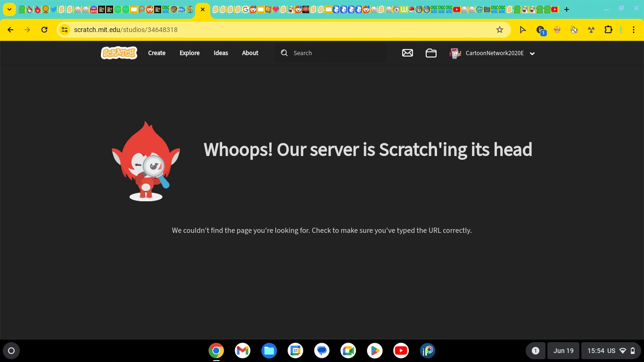The height and width of the screenshot is (362, 644).
Task: Expand the CartoonNetwork2020E account dropdown
Action: pos(532,53)
